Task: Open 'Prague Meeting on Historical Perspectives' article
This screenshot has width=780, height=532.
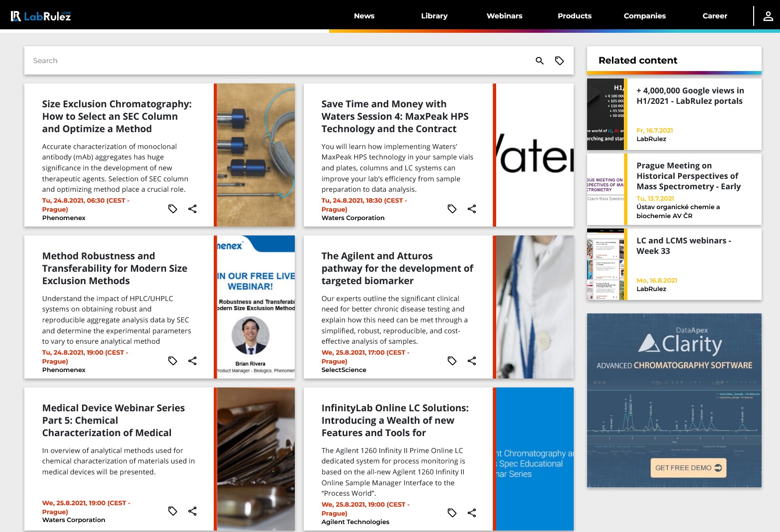Action: coord(689,176)
